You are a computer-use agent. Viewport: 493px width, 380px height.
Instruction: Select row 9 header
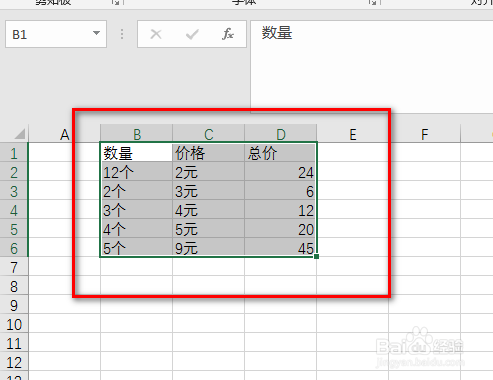pos(14,304)
